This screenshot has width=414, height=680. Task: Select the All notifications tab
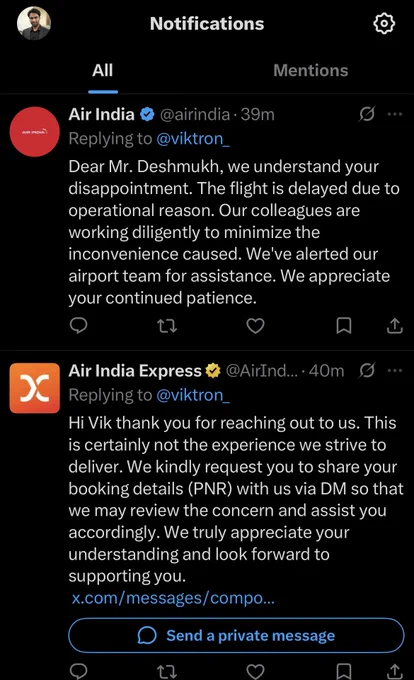click(x=103, y=70)
